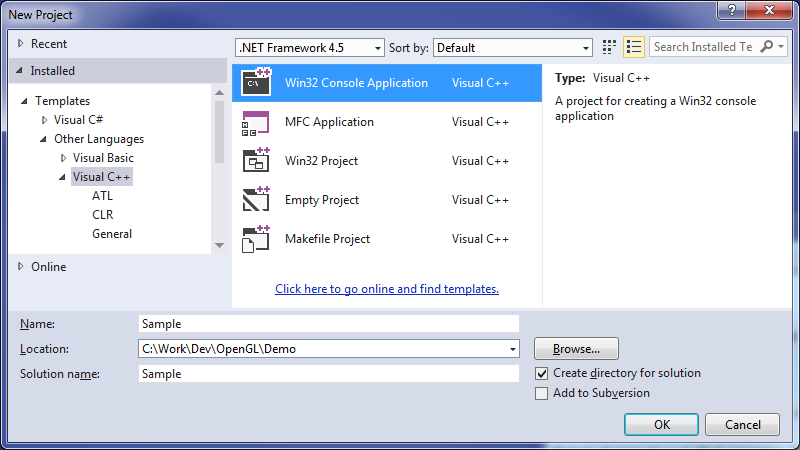Enable Add to Subversion checkbox
Screen dimensions: 800x450
541,393
